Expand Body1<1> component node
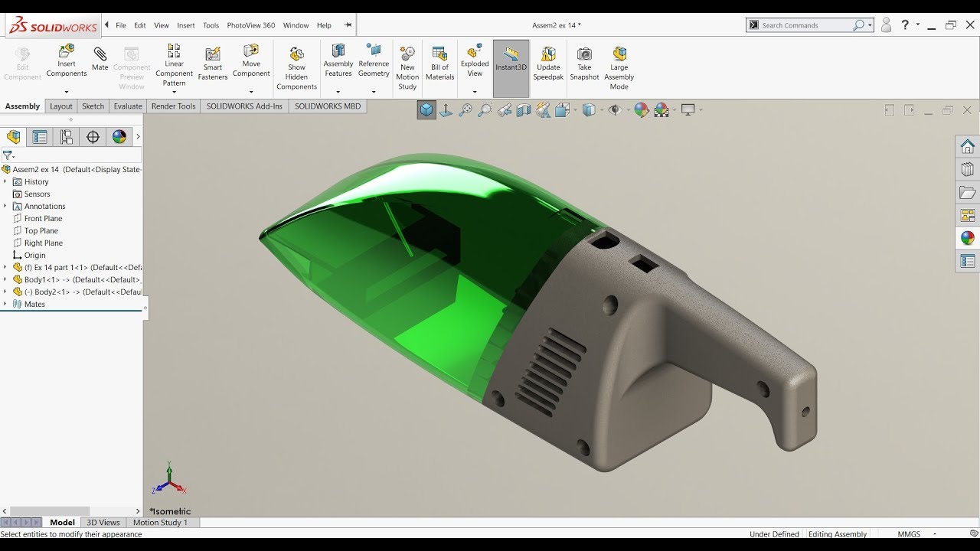Viewport: 980px width, 551px height. (x=5, y=279)
